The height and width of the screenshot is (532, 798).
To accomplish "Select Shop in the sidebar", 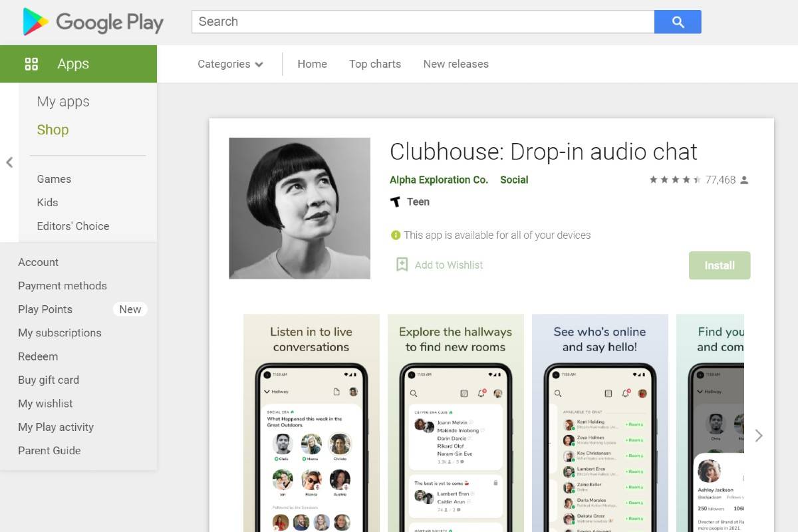I will 53,130.
